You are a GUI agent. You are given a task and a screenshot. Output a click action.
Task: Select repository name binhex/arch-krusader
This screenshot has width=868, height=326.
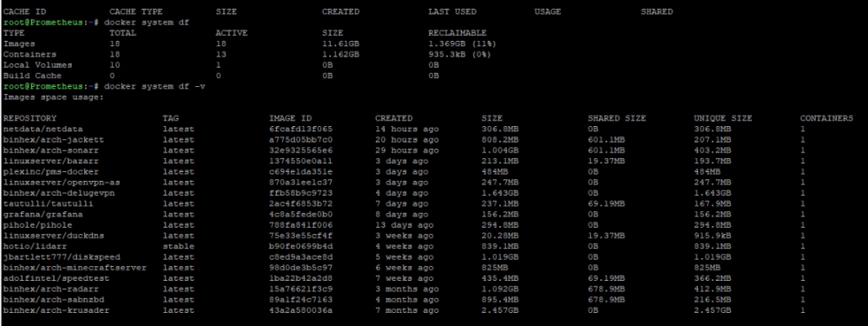point(56,310)
